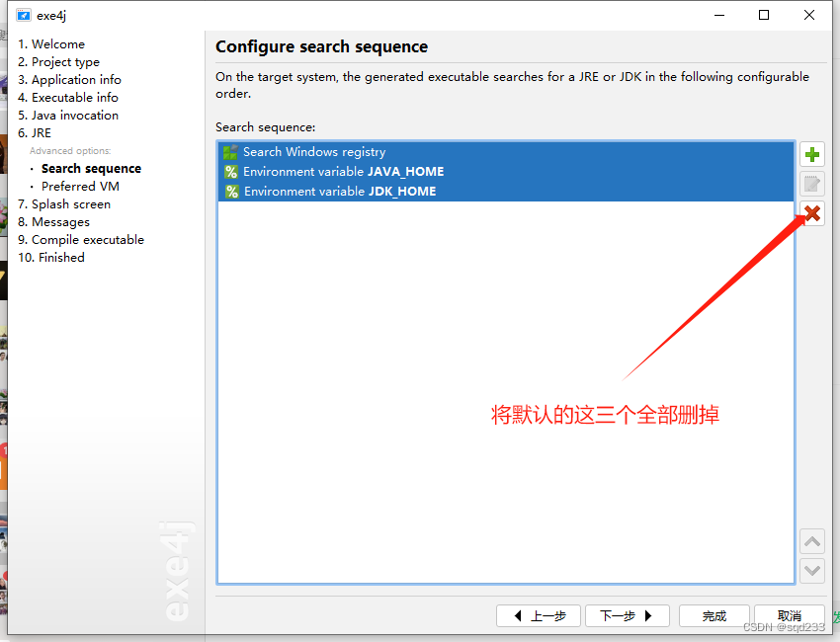840x642 pixels.
Task: Click the green plus add entry icon
Action: click(812, 155)
